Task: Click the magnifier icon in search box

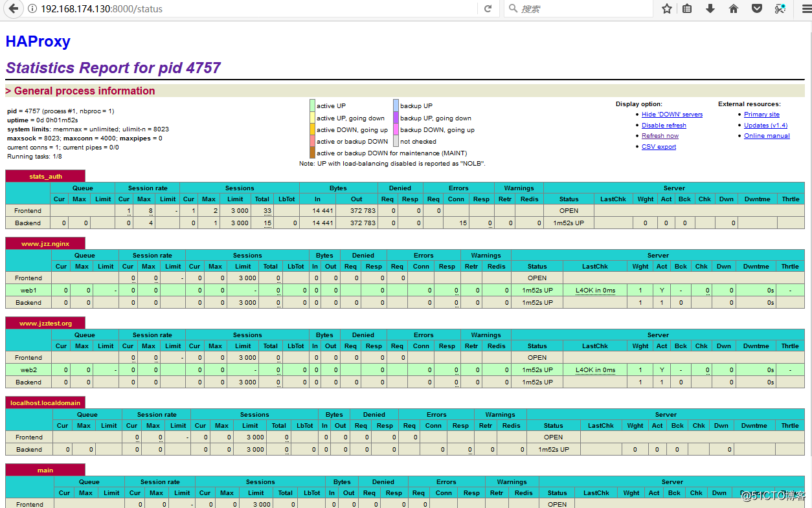Action: pyautogui.click(x=513, y=8)
